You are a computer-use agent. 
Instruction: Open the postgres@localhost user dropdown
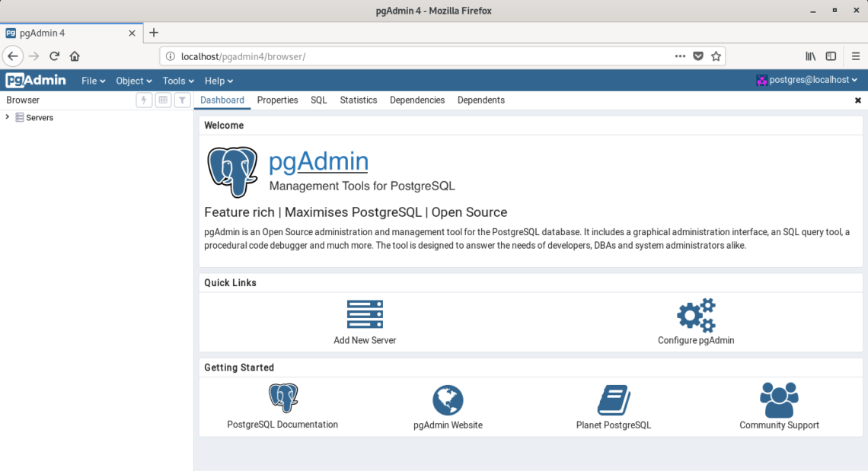click(807, 80)
